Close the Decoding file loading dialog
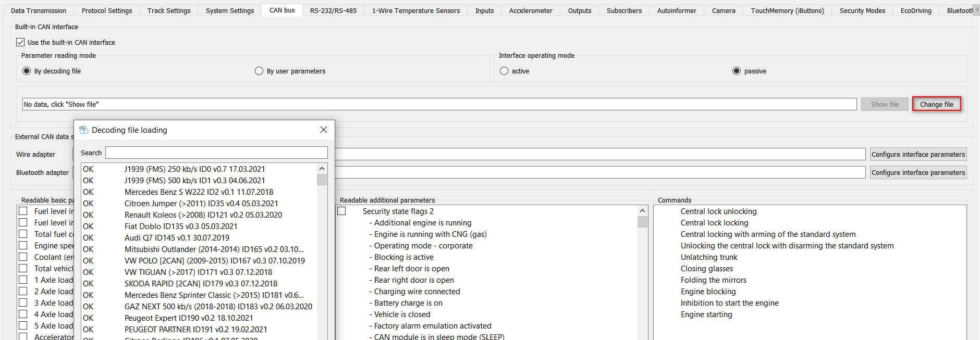This screenshot has height=340, width=980. click(324, 130)
